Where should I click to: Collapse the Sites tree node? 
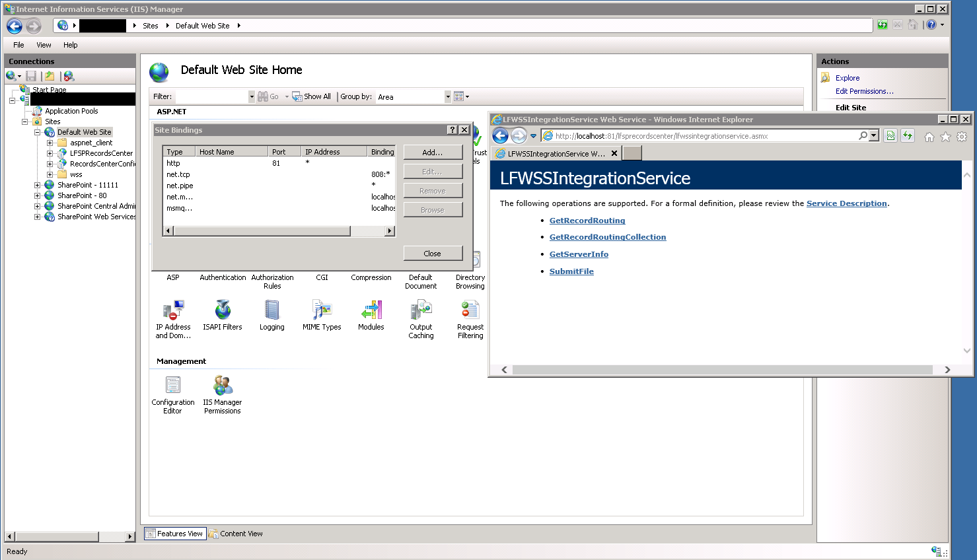pyautogui.click(x=24, y=122)
